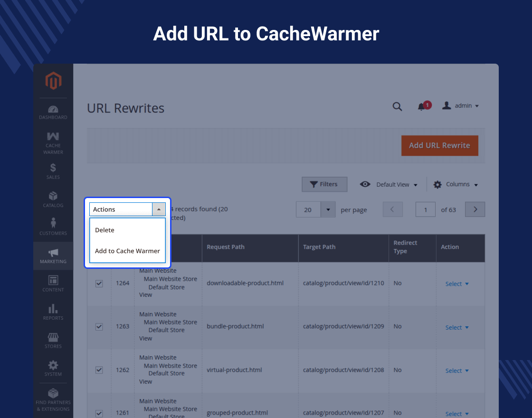Go to the next page arrow
Image resolution: width=532 pixels, height=418 pixels.
(475, 209)
